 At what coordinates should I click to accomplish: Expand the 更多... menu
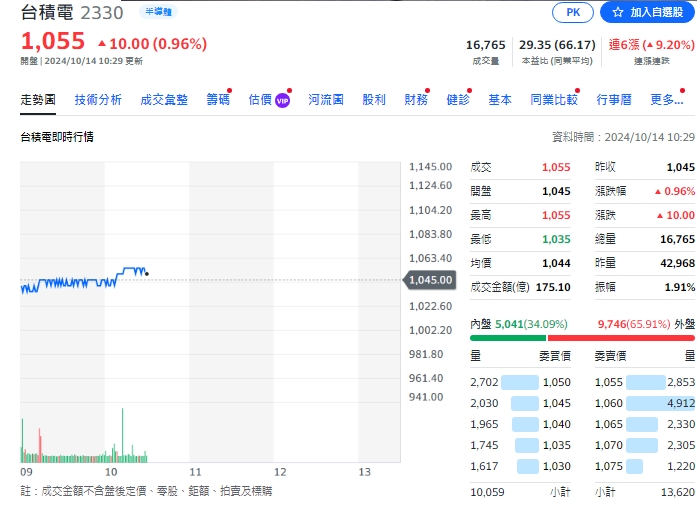click(666, 100)
